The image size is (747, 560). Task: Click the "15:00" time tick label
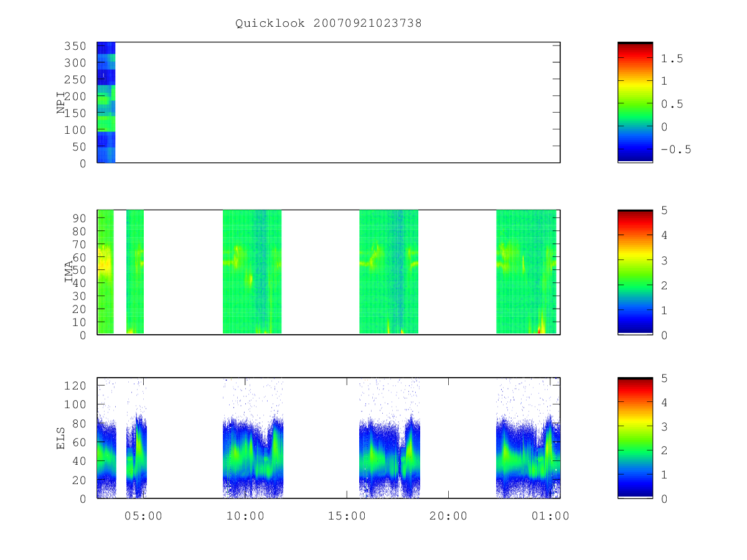[x=347, y=516]
